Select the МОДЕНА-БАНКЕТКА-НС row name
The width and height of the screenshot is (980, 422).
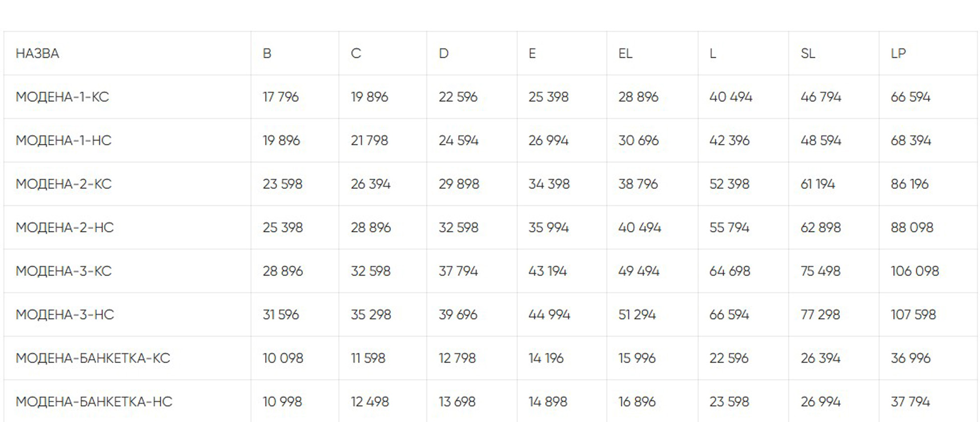click(x=94, y=402)
